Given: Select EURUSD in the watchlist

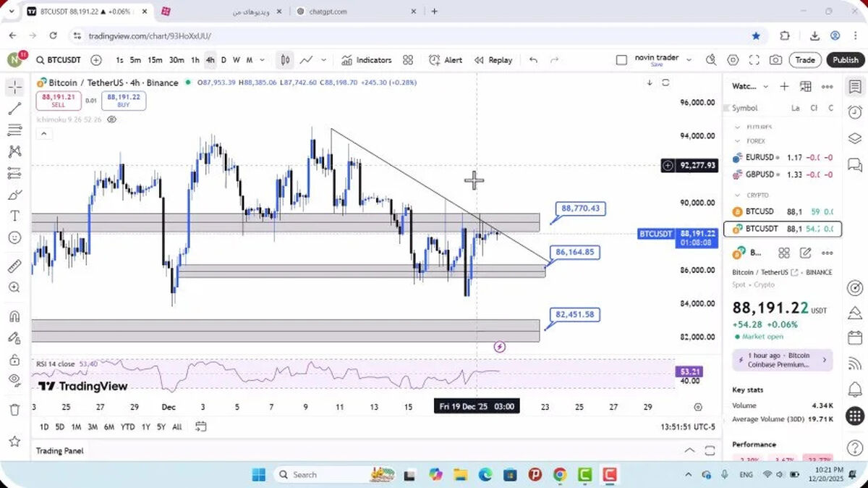Looking at the screenshot, I should coord(782,157).
